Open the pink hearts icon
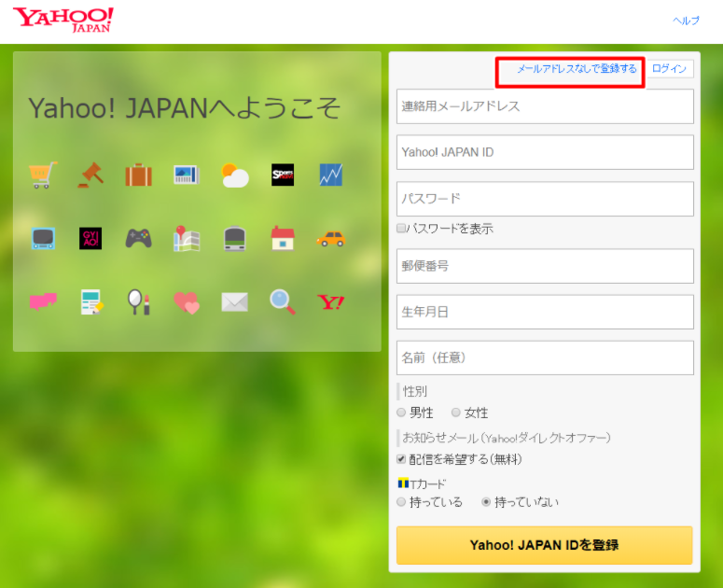 pos(187,302)
